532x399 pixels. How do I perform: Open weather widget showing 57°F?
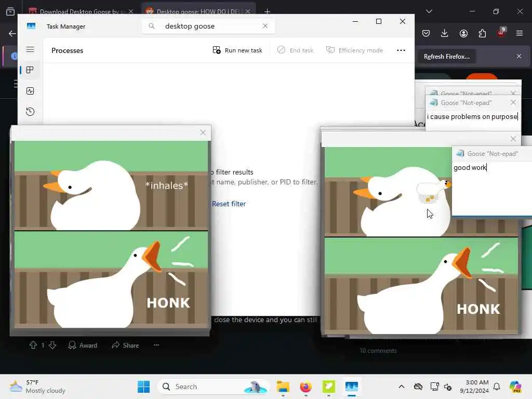point(37,387)
